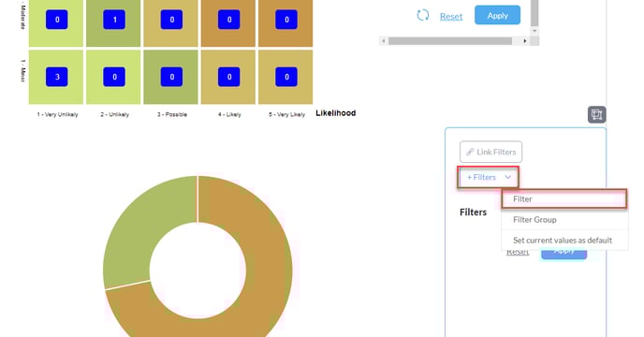The height and width of the screenshot is (337, 644).
Task: Click the dark expand widget icon
Action: click(x=597, y=114)
